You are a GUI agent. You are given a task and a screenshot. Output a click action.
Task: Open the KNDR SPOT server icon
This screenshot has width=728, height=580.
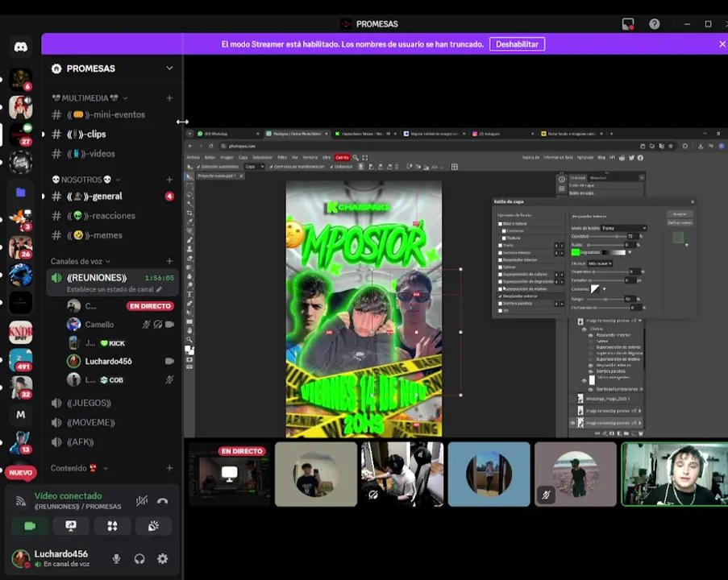coord(21,332)
